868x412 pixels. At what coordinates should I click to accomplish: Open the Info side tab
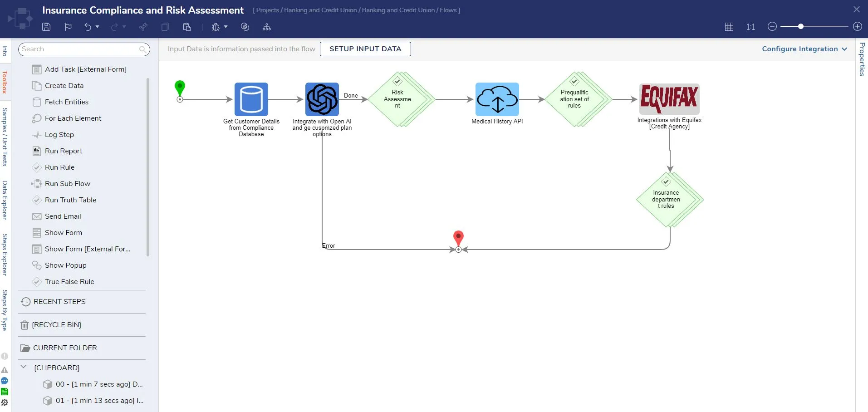point(5,51)
